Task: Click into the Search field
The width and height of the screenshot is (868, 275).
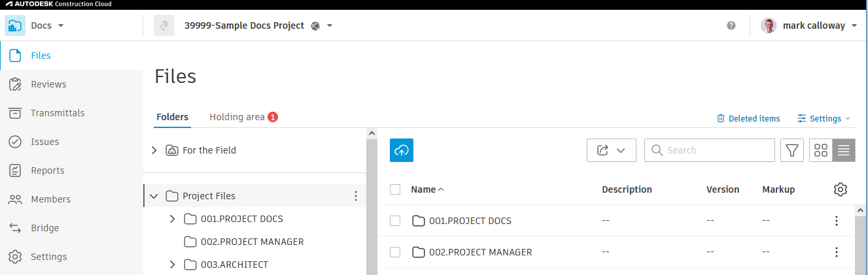Action: (x=710, y=150)
